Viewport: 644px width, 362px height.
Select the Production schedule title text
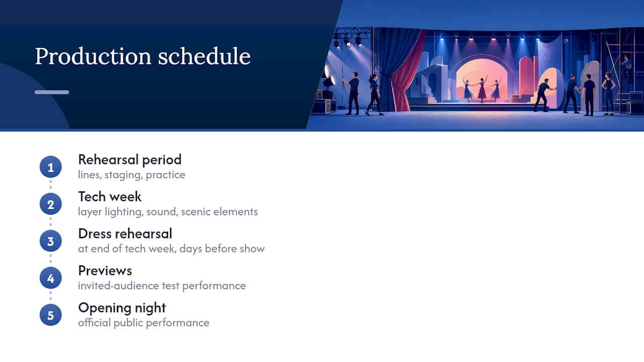[142, 56]
